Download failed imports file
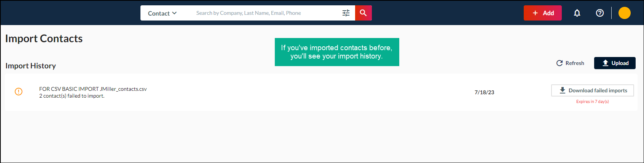This screenshot has height=163, width=644. pos(592,90)
